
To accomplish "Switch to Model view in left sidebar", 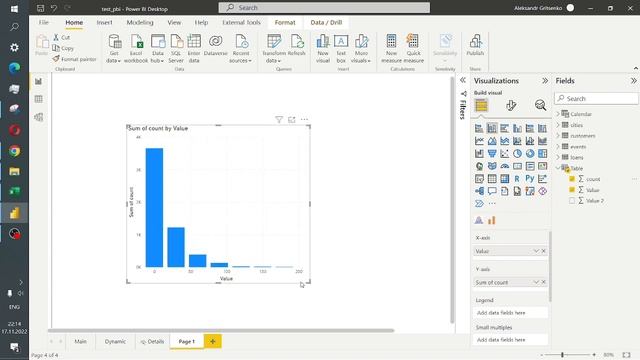I will click(x=38, y=118).
